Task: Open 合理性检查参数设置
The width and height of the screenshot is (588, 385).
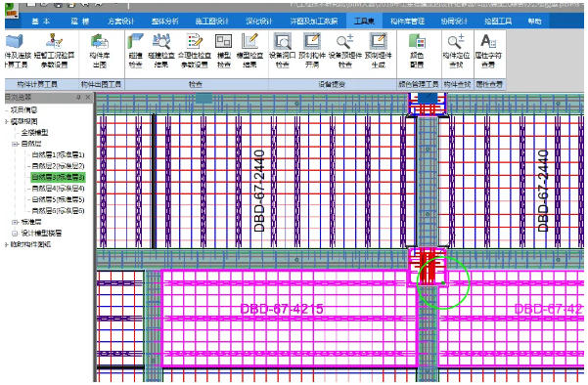Action: click(x=195, y=51)
